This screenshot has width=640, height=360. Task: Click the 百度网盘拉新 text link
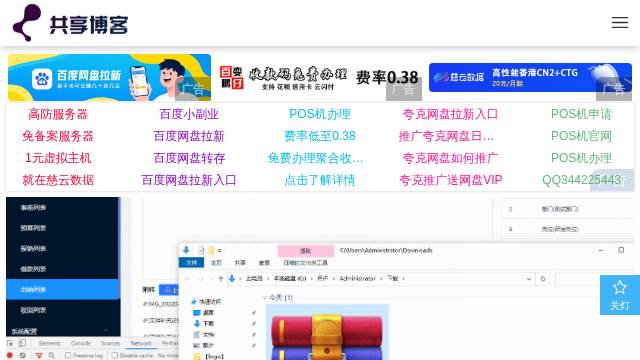pyautogui.click(x=189, y=136)
